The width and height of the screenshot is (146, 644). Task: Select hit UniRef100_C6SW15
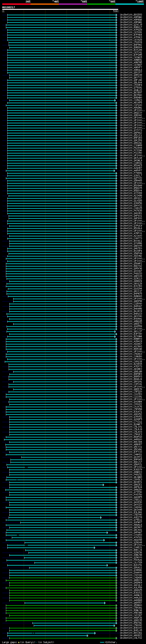[x=131, y=58]
